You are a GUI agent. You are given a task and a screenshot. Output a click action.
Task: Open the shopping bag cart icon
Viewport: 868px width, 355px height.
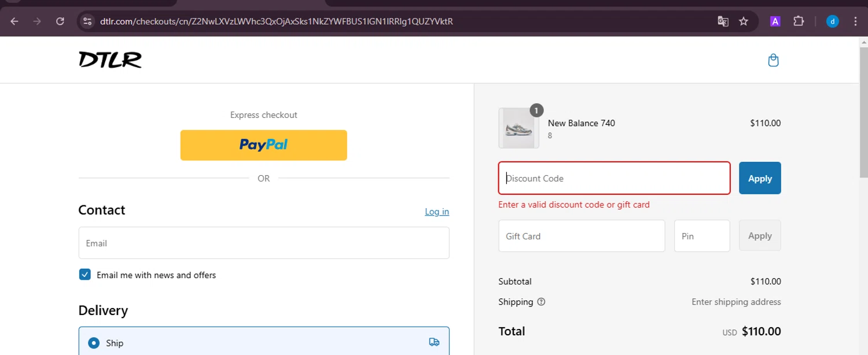(x=773, y=60)
